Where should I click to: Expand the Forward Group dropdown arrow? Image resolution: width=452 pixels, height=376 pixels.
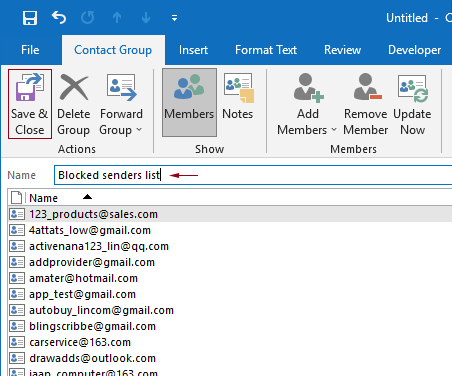click(139, 130)
